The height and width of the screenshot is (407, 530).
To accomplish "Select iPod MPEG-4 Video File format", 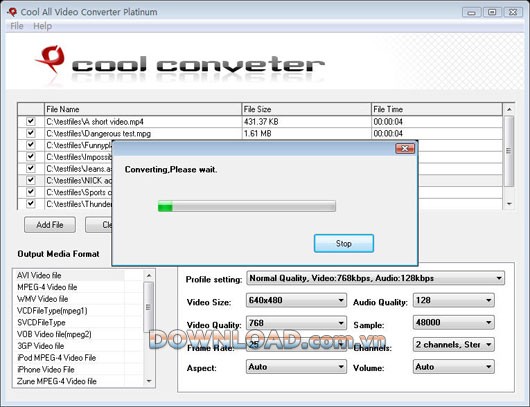I will (x=56, y=358).
